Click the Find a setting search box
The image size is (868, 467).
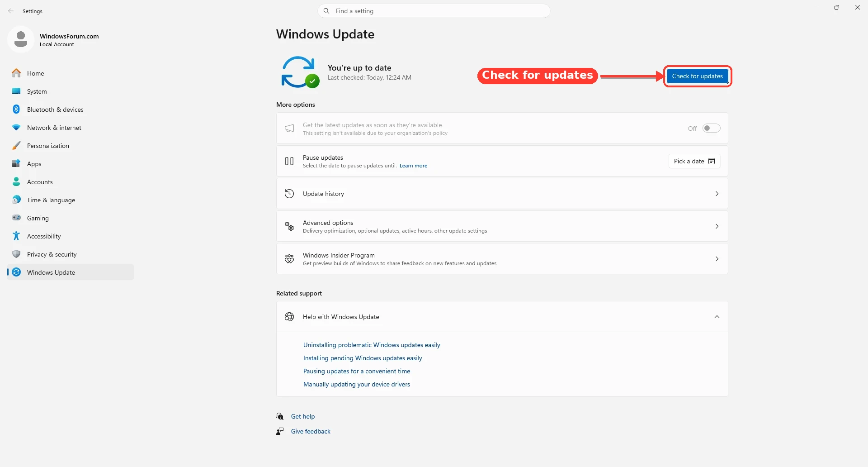pyautogui.click(x=434, y=11)
